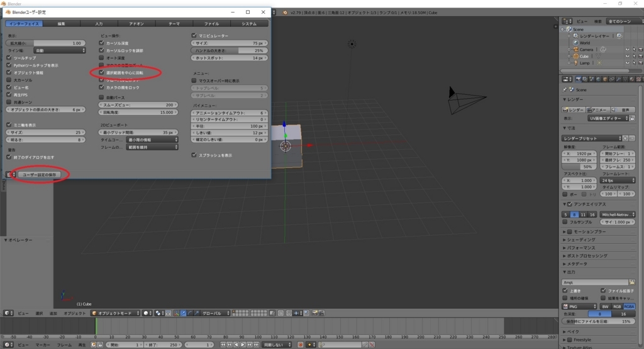The width and height of the screenshot is (644, 349).
Task: Select RGBA color mode button
Action: [x=629, y=306]
